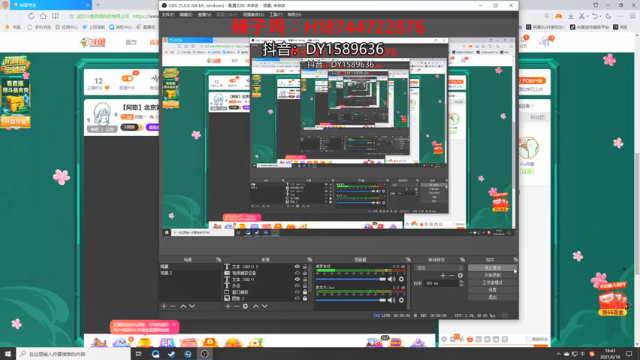Screen dimensions: 640x360
Task: Go to browser home page icon
Action: click(x=43, y=16)
